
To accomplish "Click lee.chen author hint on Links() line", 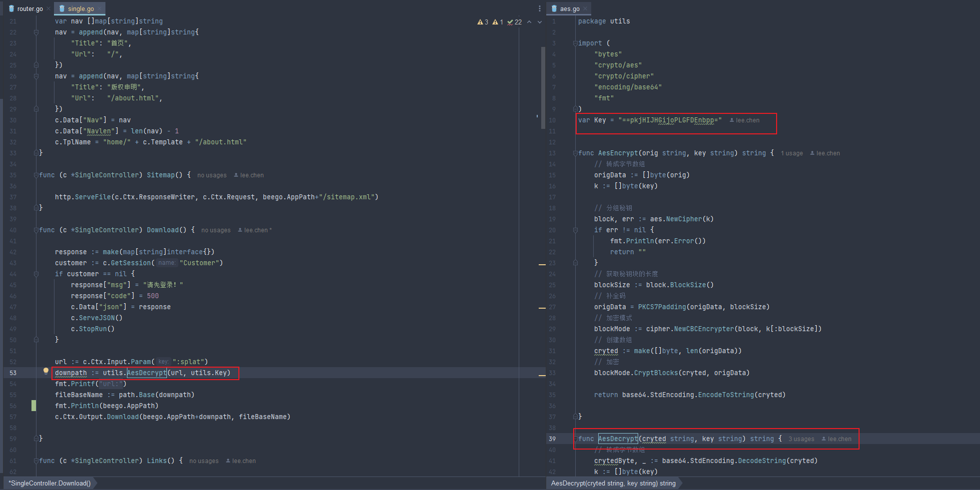I will [x=240, y=461].
